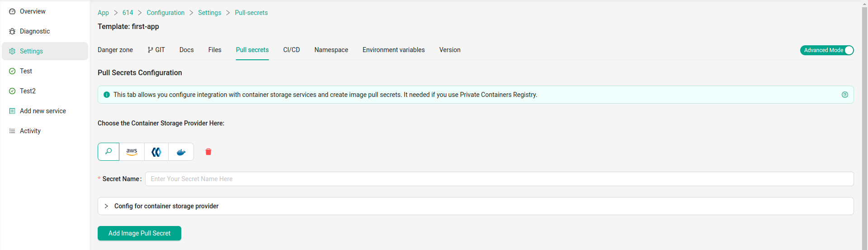The width and height of the screenshot is (868, 250).
Task: Toggle the Advanced Mode switch
Action: tap(826, 50)
